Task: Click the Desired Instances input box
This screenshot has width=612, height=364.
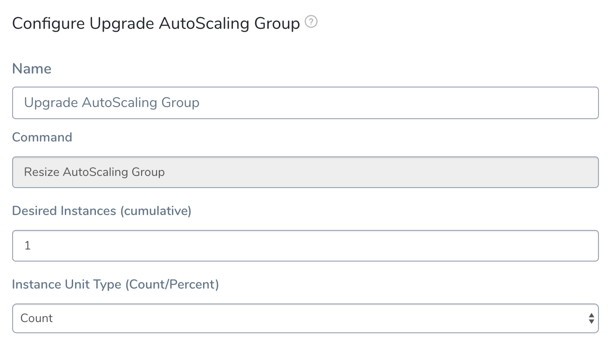Action: click(305, 246)
